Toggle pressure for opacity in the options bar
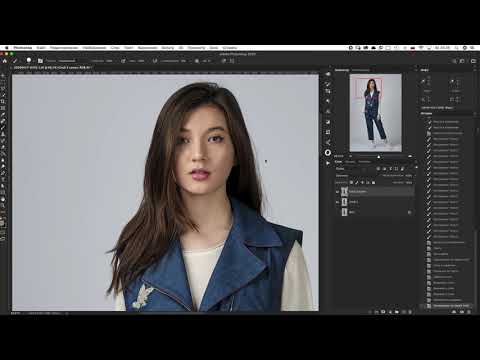This screenshot has height=360, width=480. (123, 61)
